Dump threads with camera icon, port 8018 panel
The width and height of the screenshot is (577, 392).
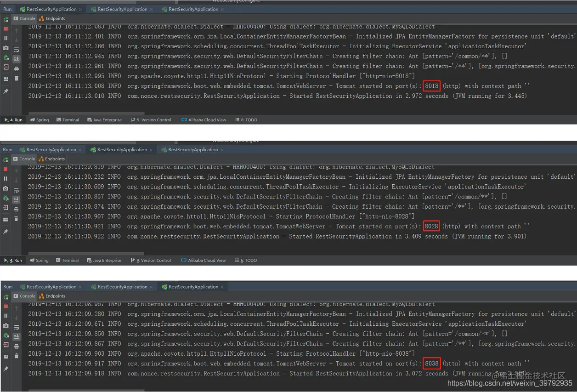pyautogui.click(x=6, y=48)
